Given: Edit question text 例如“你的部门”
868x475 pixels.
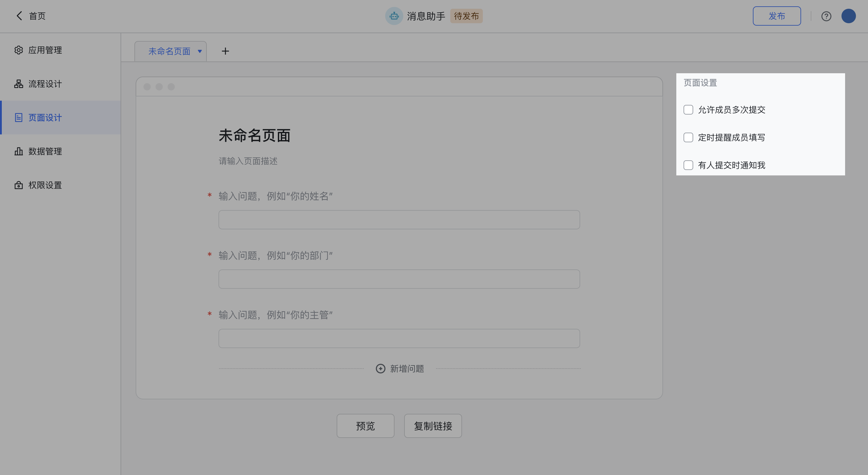Looking at the screenshot, I should (x=275, y=255).
